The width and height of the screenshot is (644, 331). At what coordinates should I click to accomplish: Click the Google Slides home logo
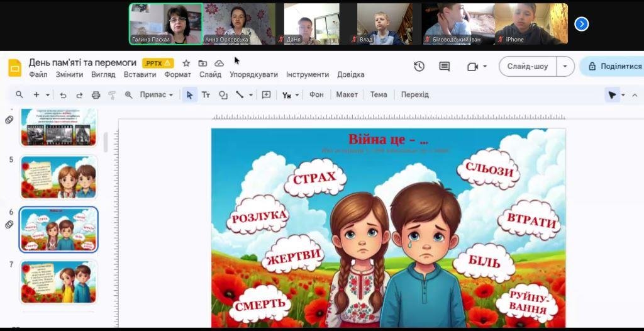coord(15,68)
